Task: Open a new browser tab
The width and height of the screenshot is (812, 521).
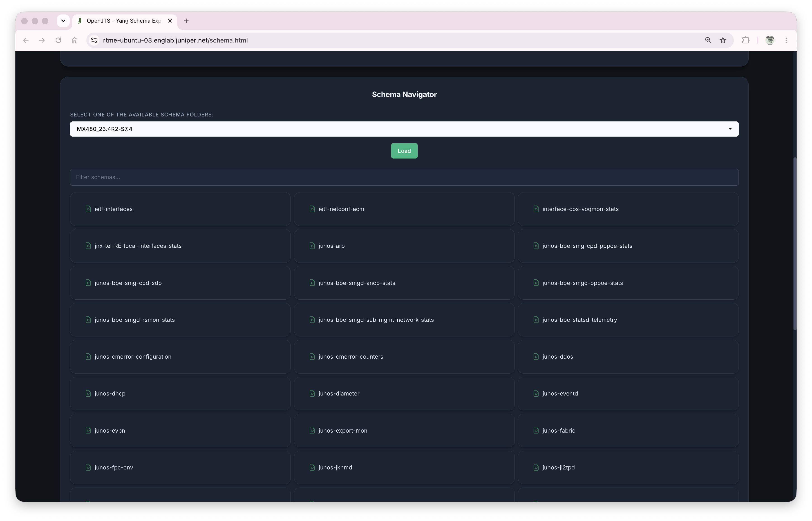Action: click(x=186, y=21)
